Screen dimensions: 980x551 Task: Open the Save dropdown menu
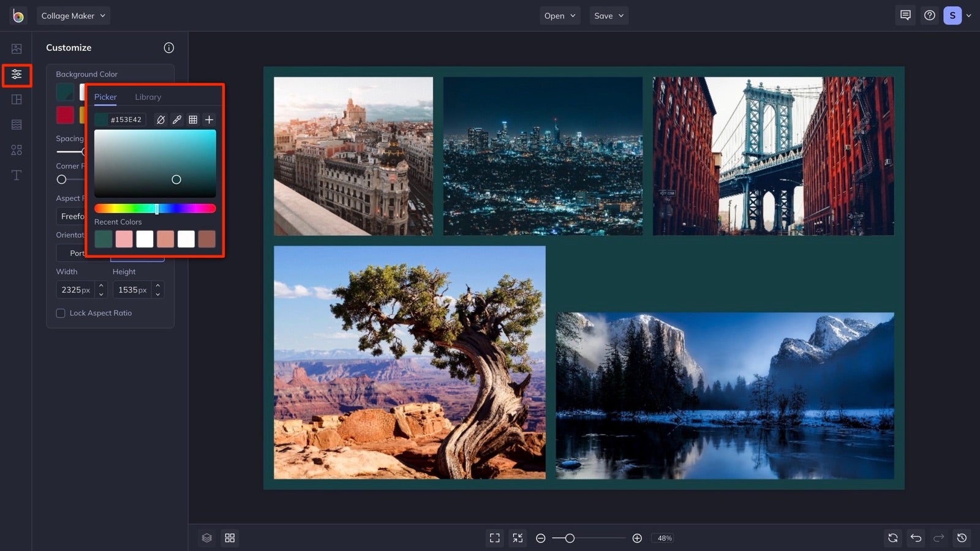608,15
